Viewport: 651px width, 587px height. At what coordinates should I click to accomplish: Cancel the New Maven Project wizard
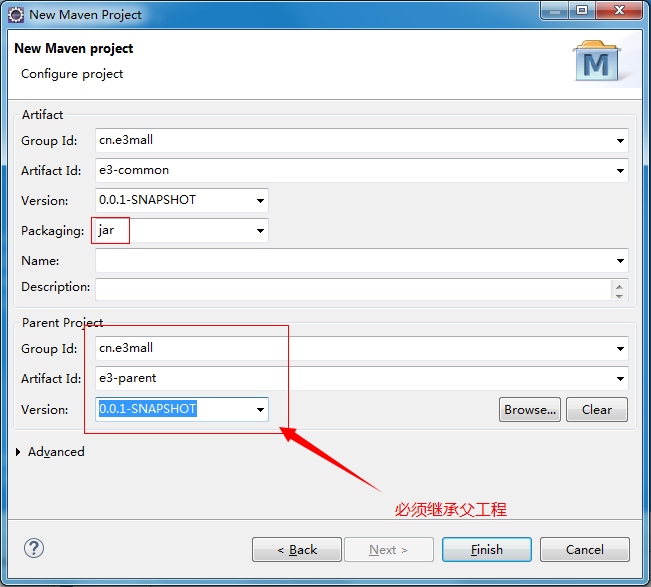pos(585,550)
